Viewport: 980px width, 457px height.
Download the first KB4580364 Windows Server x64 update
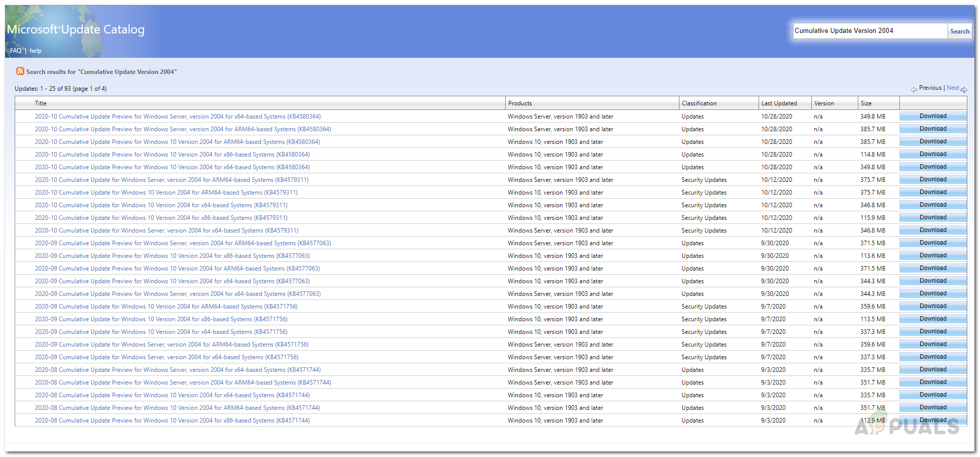tap(932, 116)
